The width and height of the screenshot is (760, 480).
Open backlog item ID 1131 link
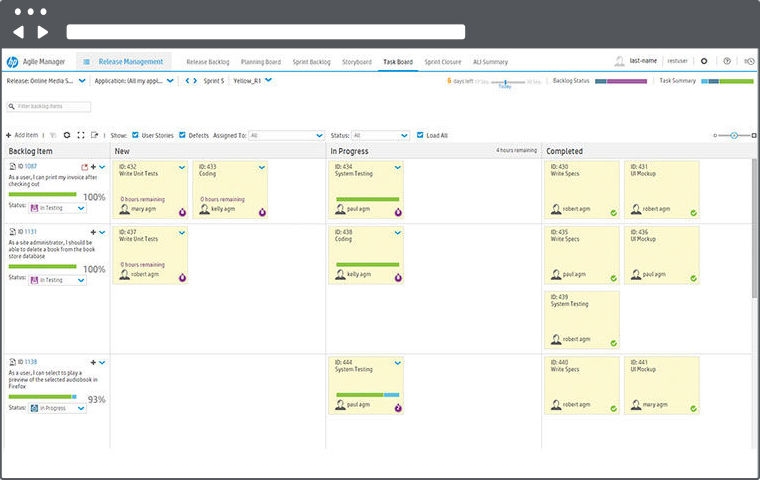pos(30,232)
